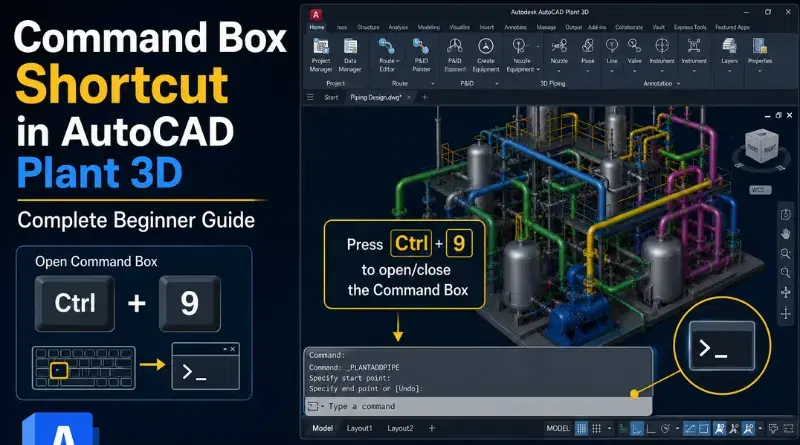Close the Piping Design.dwg tab
Image resolution: width=800 pixels, height=445 pixels.
coord(409,97)
